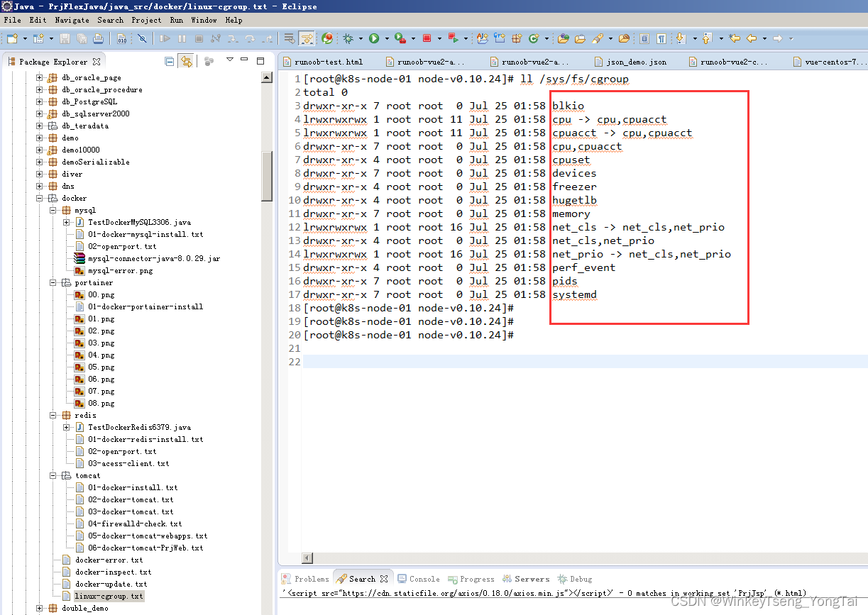Toggle the Skip All Breakpoints icon
This screenshot has height=615, width=868.
pos(142,38)
